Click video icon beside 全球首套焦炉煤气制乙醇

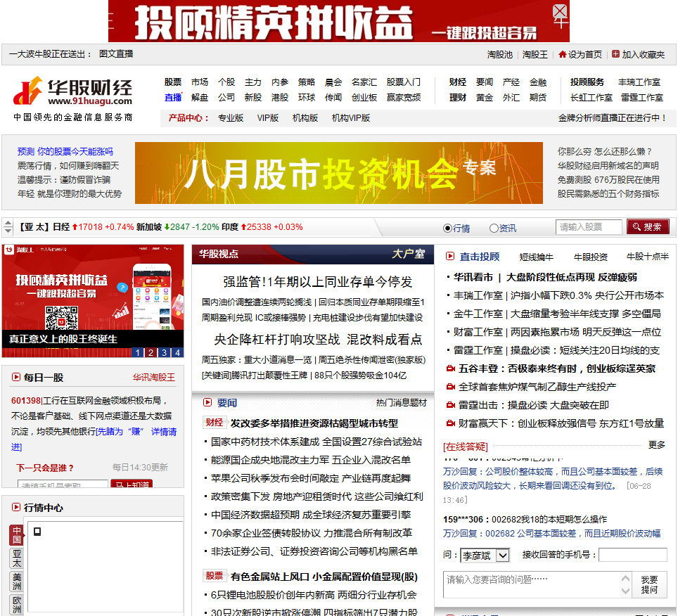pos(451,387)
